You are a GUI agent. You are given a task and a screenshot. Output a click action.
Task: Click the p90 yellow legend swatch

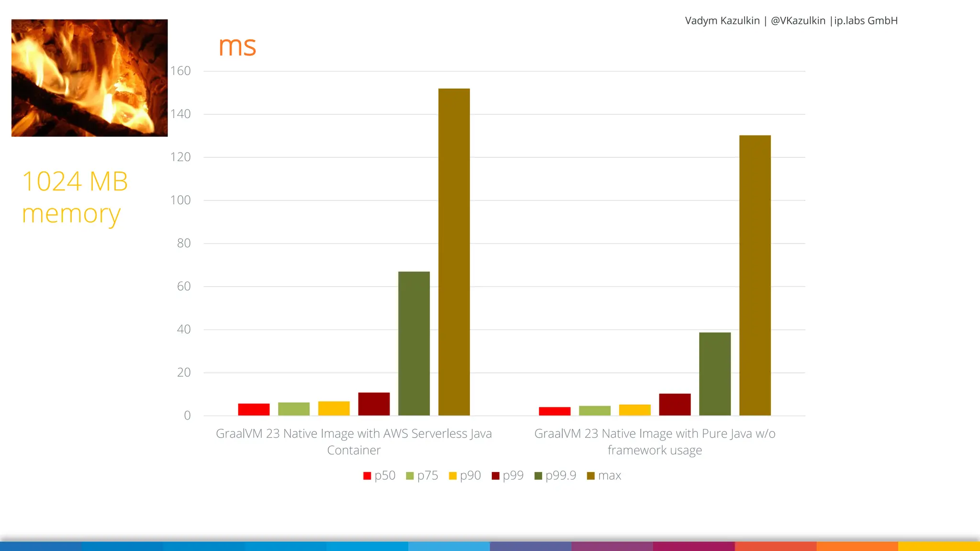click(x=453, y=476)
